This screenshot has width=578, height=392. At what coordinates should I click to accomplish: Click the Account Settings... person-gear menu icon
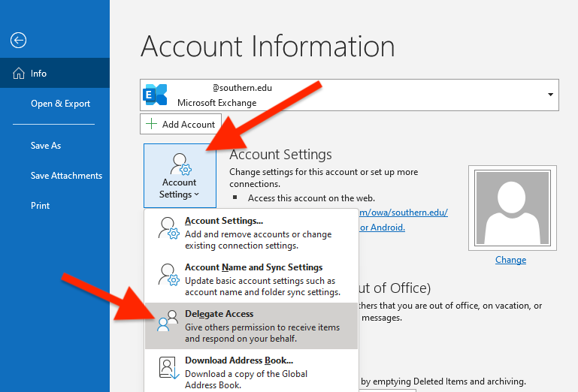coord(168,228)
